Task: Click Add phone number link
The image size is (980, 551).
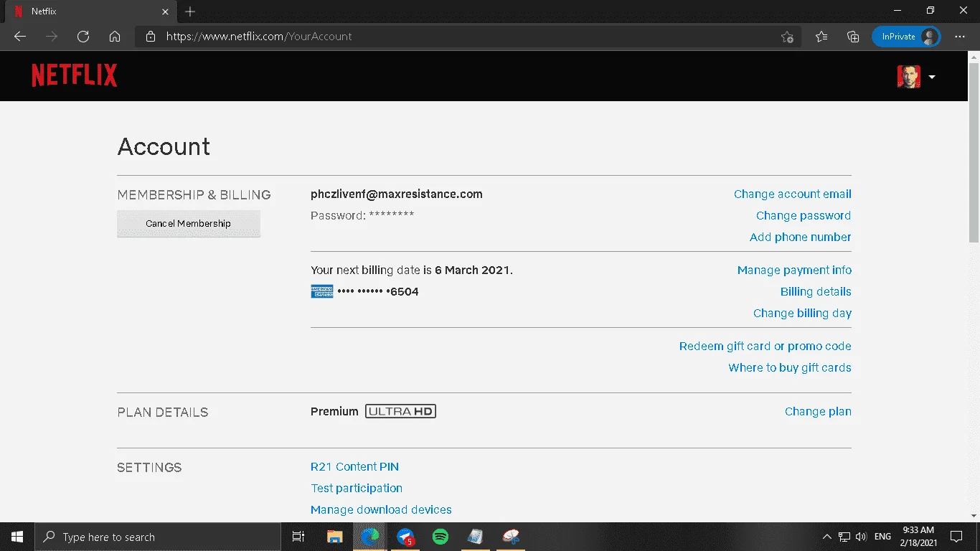Action: [x=801, y=237]
